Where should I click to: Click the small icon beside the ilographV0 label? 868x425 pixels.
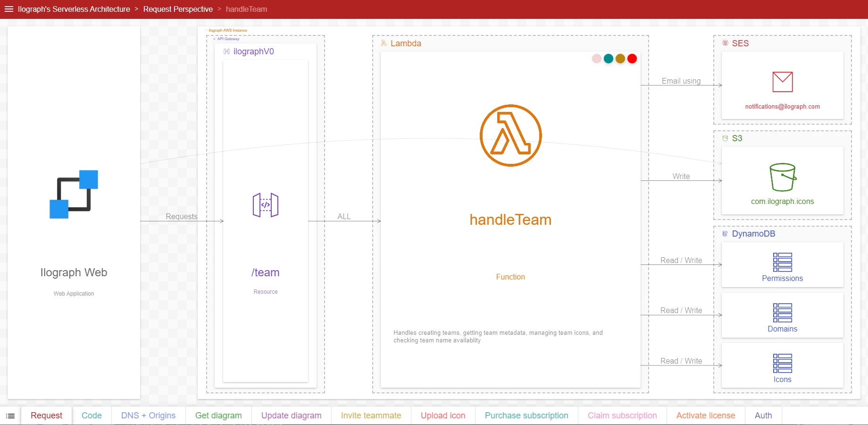click(x=227, y=51)
